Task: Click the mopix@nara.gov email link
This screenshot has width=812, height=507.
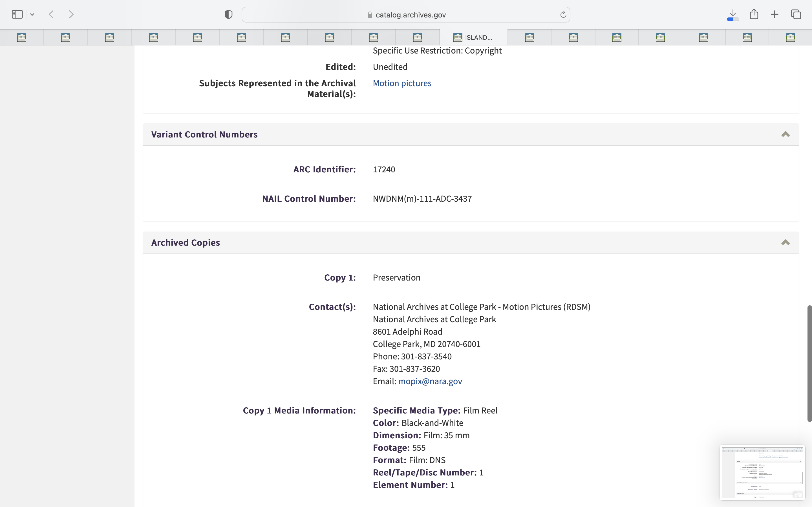Action: click(430, 381)
